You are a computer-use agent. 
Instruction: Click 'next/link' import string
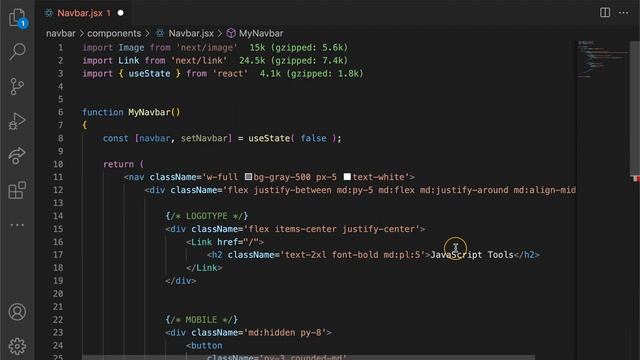click(x=199, y=61)
